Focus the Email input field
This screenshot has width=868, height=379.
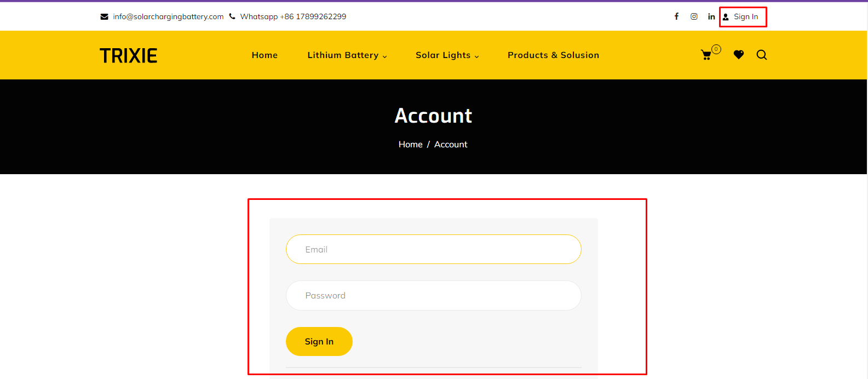click(434, 249)
